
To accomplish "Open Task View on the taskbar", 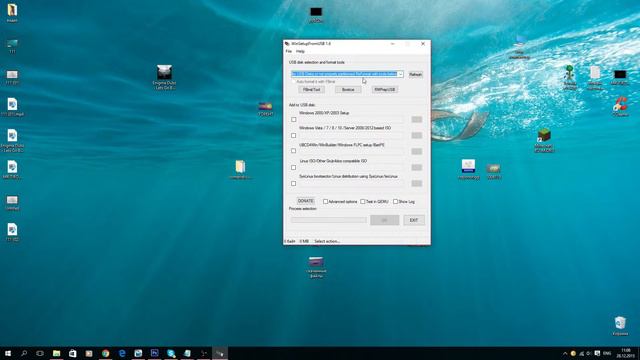I will pyautogui.click(x=40, y=353).
